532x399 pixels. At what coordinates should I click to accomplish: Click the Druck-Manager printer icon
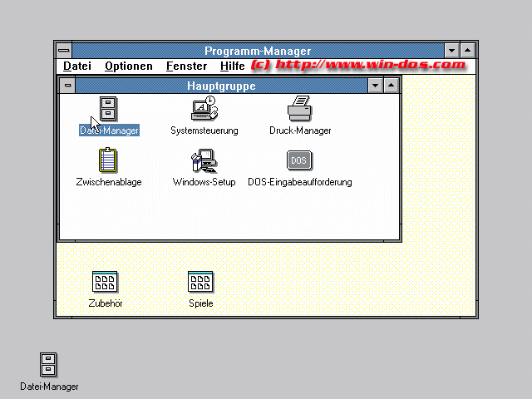pyautogui.click(x=300, y=109)
